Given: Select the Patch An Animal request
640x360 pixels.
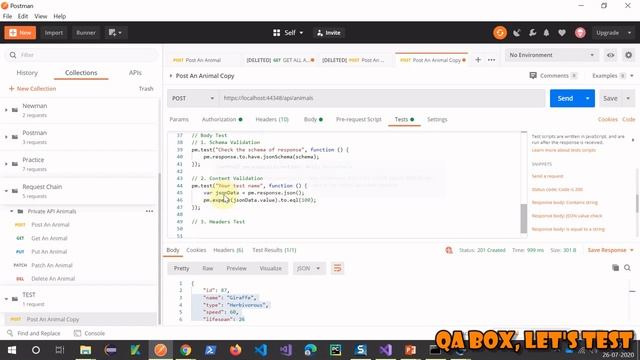Looking at the screenshot, I should pos(51,265).
